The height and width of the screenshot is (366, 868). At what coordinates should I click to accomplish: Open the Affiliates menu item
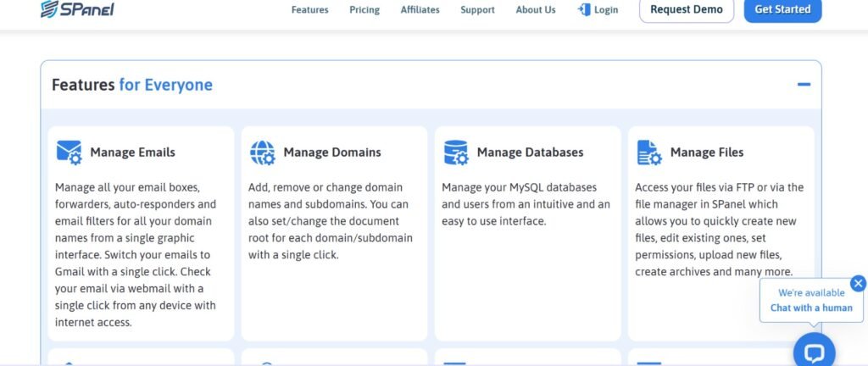click(x=420, y=10)
